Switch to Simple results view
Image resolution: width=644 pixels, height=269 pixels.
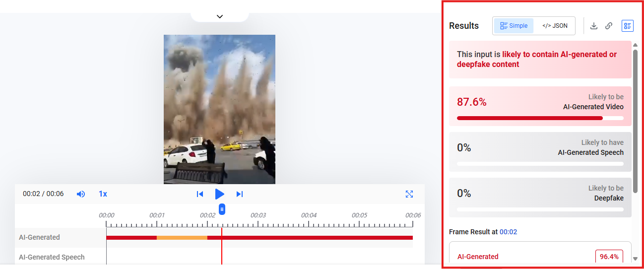coord(514,26)
